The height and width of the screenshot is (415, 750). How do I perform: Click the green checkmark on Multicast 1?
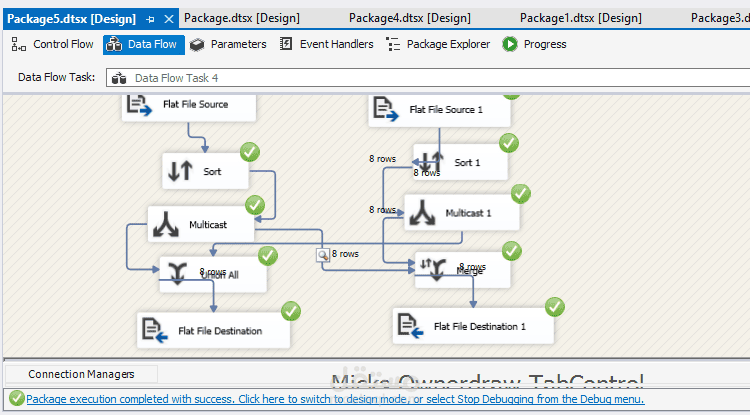(521, 194)
